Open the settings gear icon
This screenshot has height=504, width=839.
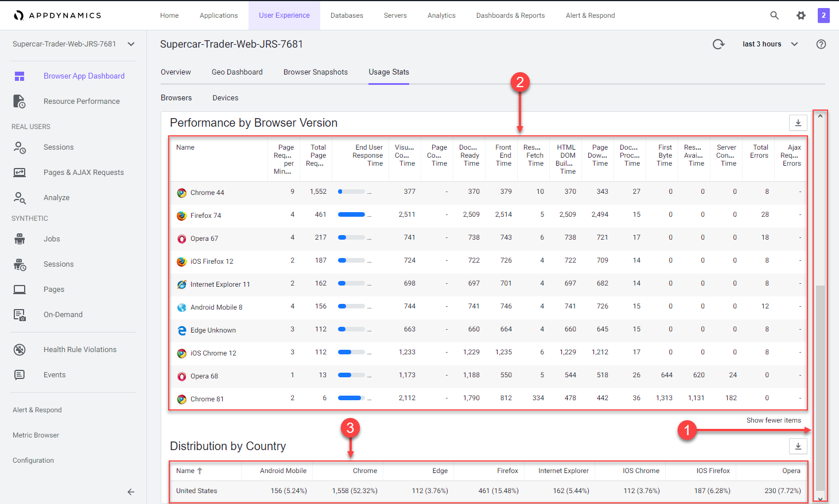(801, 15)
